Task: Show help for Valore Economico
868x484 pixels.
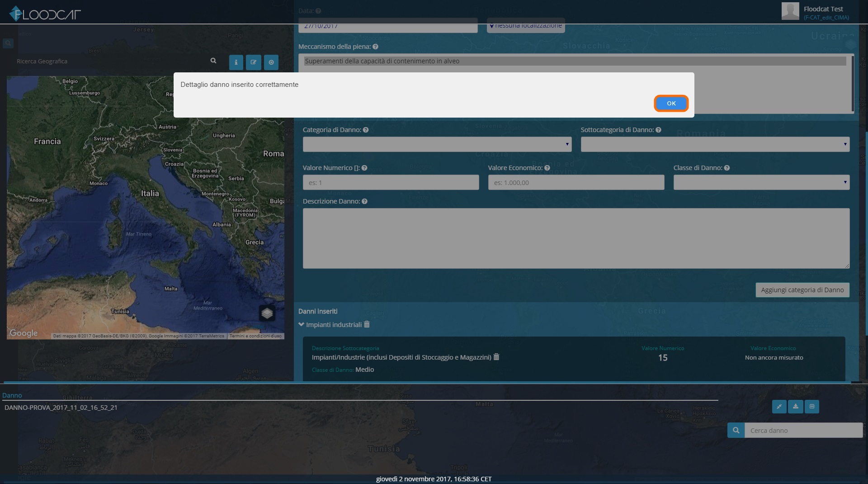Action: click(x=547, y=168)
